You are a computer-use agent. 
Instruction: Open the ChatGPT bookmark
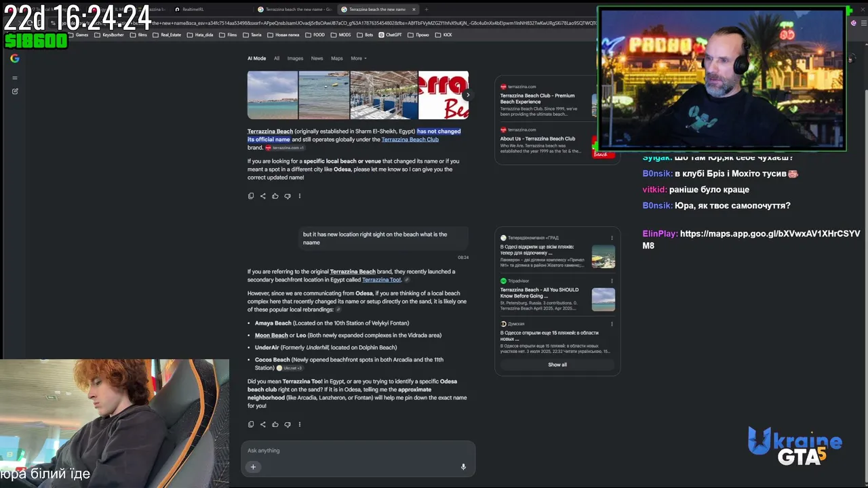[x=390, y=35]
